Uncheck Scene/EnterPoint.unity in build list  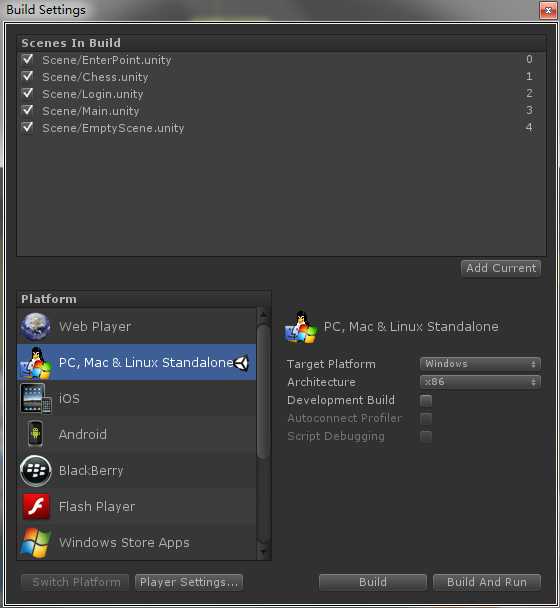[x=28, y=59]
